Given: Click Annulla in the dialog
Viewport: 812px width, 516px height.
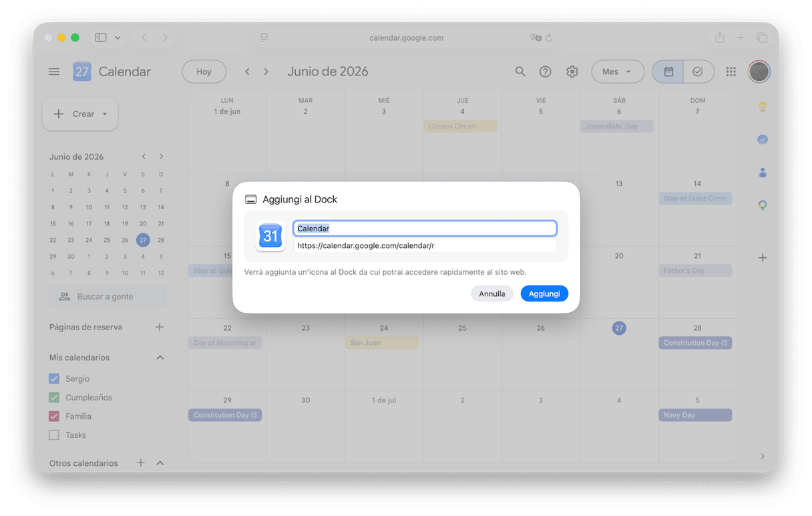Looking at the screenshot, I should (x=492, y=293).
